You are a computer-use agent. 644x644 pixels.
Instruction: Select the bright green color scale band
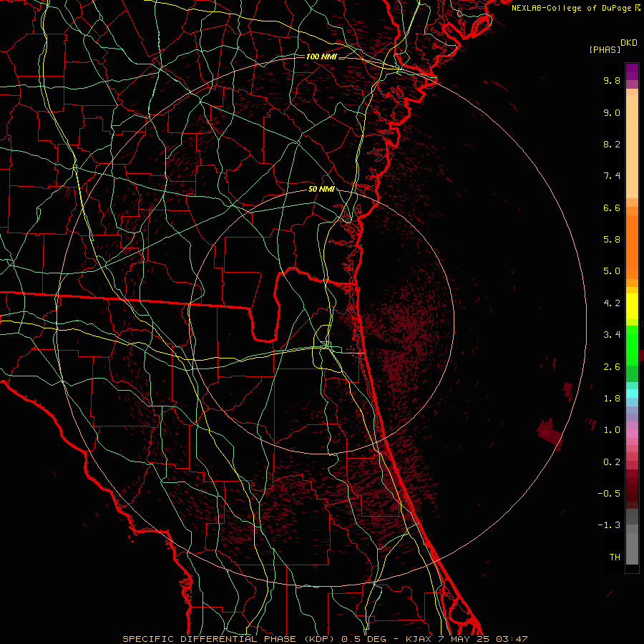click(x=632, y=346)
